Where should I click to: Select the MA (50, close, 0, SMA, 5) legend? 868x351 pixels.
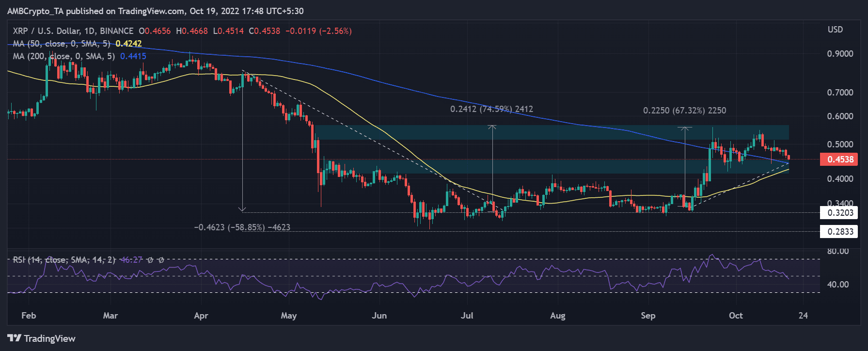click(62, 44)
